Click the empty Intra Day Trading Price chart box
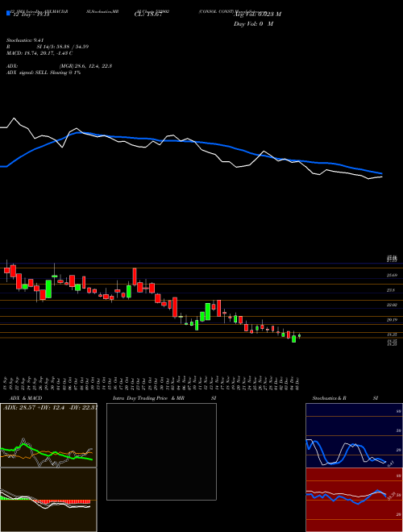Screen dimensions: 403x532 pyautogui.click(x=161, y=451)
